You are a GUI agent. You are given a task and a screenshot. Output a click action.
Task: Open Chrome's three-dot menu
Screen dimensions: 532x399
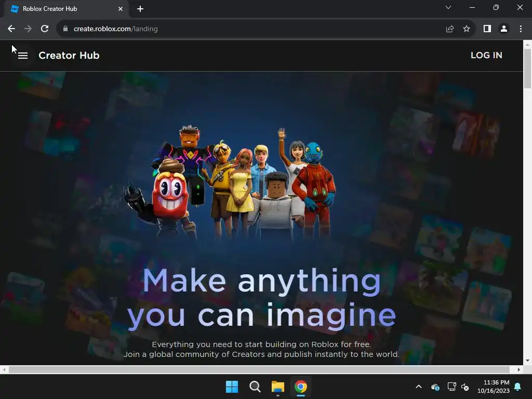[521, 29]
